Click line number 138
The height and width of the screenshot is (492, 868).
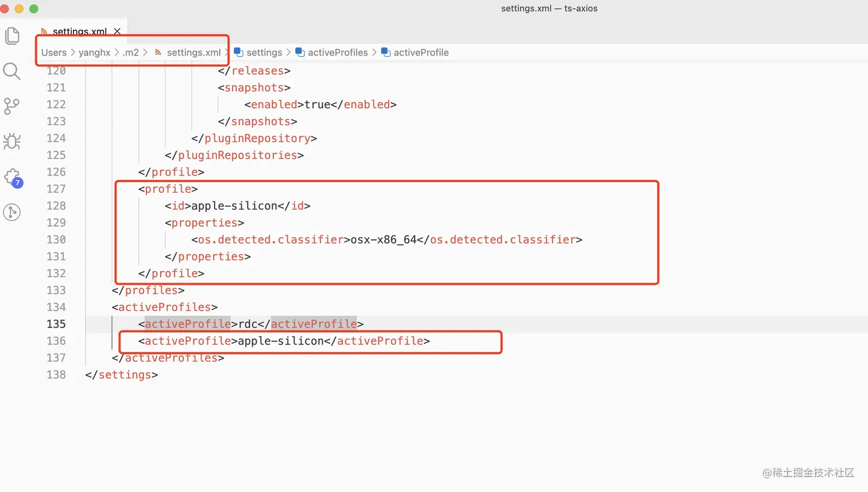tap(56, 374)
